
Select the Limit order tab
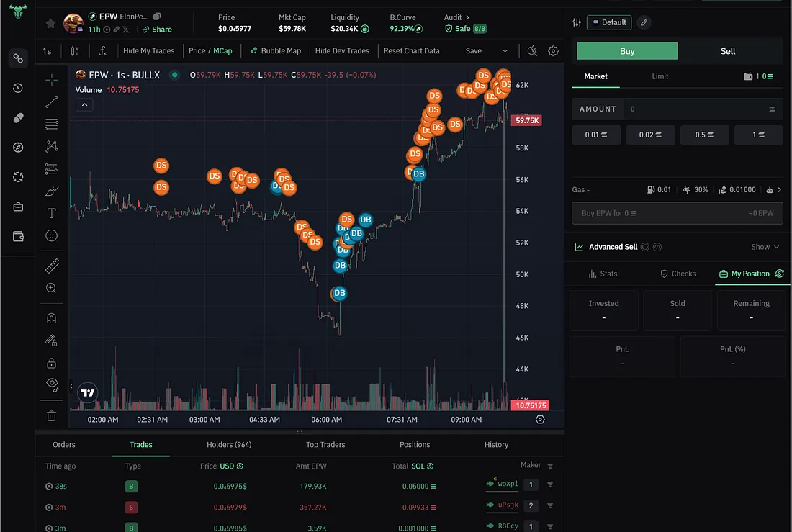660,76
